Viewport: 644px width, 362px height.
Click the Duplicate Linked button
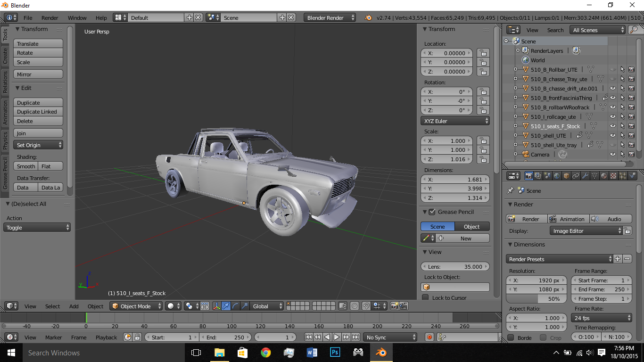pyautogui.click(x=38, y=112)
